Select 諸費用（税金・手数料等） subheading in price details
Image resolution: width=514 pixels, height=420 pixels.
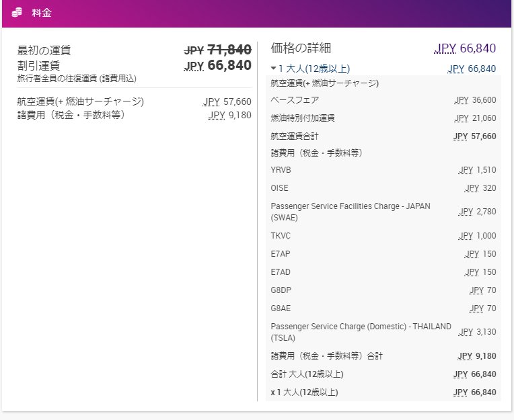point(317,153)
